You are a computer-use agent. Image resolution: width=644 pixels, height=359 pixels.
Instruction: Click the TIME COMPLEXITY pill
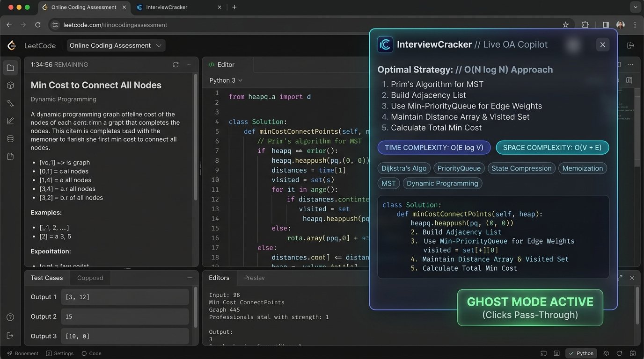[x=434, y=148]
